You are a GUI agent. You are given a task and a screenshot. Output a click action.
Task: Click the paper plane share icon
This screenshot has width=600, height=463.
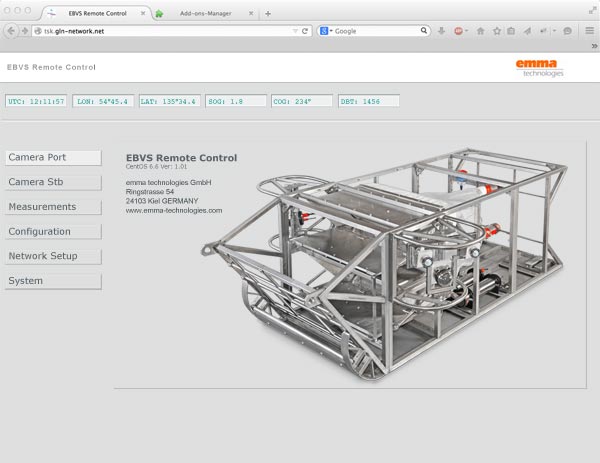pos(528,31)
